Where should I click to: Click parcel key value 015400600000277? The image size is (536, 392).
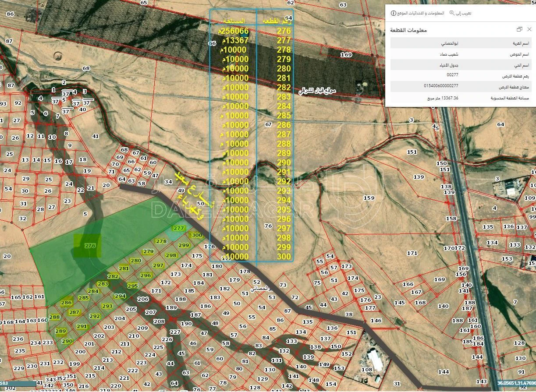click(x=441, y=86)
